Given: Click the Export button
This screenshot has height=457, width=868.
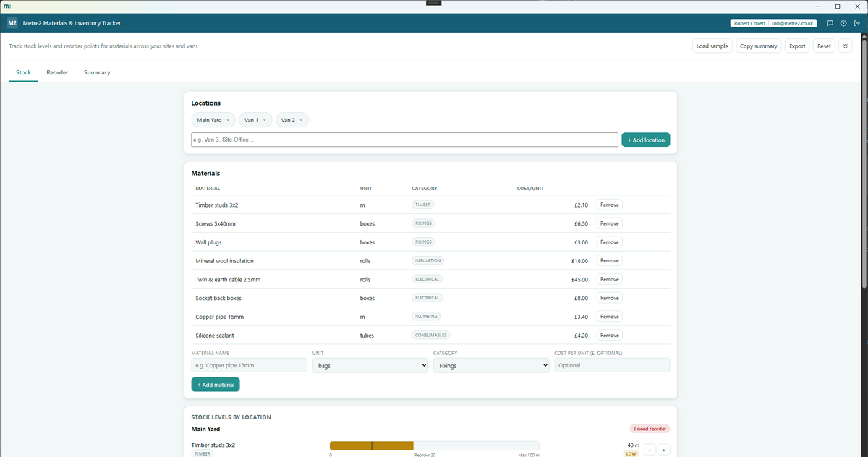Looking at the screenshot, I should [797, 46].
